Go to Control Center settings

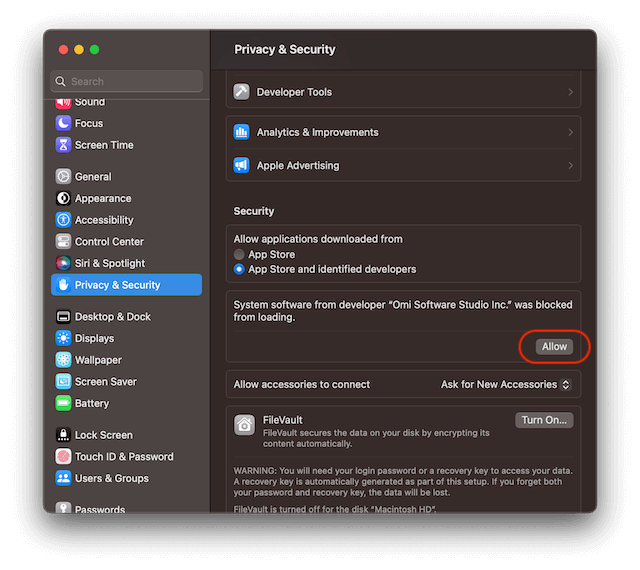click(x=109, y=242)
